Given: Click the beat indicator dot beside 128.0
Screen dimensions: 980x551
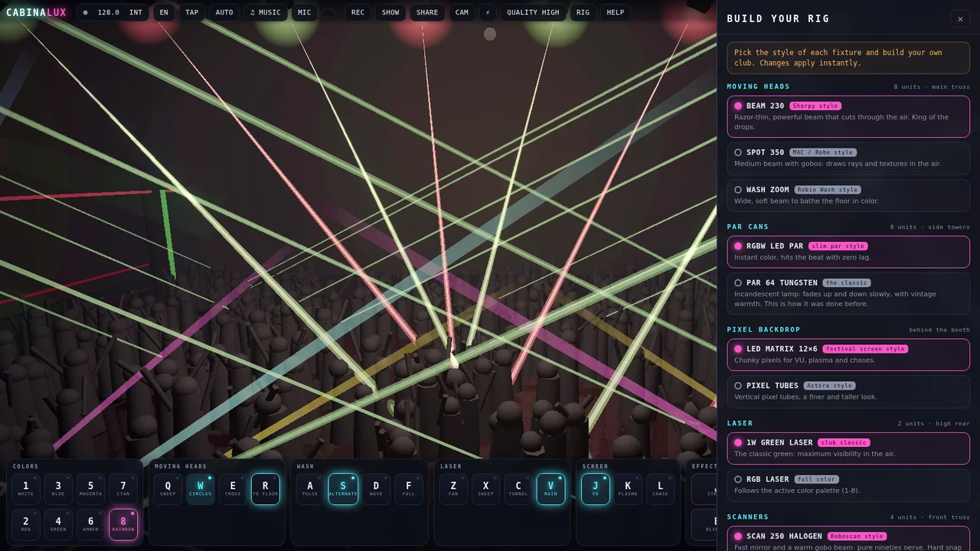Looking at the screenshot, I should (85, 12).
